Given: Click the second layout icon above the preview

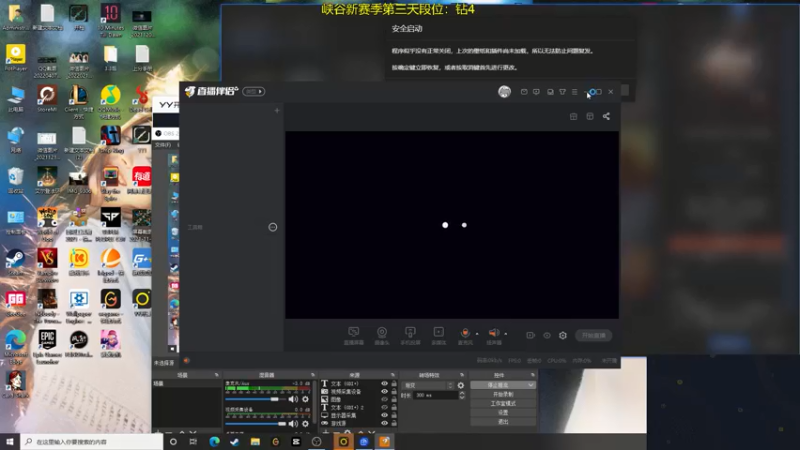Looking at the screenshot, I should point(590,116).
